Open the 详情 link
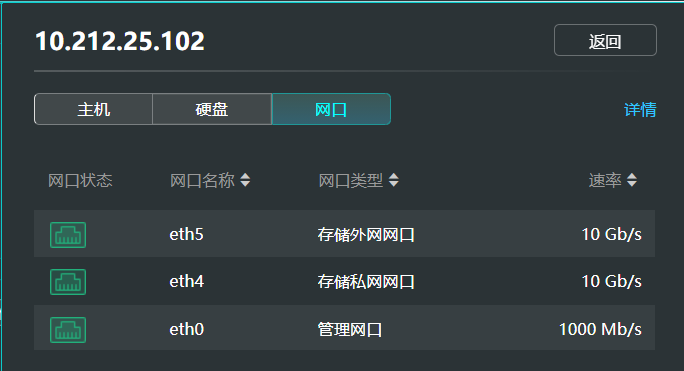The height and width of the screenshot is (371, 684). pyautogui.click(x=640, y=110)
